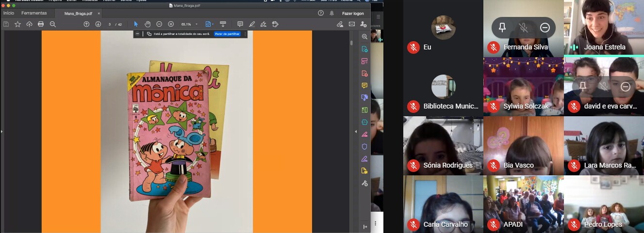Open Help via the question mark icon
Viewport: 644px width, 233px height.
pyautogui.click(x=321, y=13)
